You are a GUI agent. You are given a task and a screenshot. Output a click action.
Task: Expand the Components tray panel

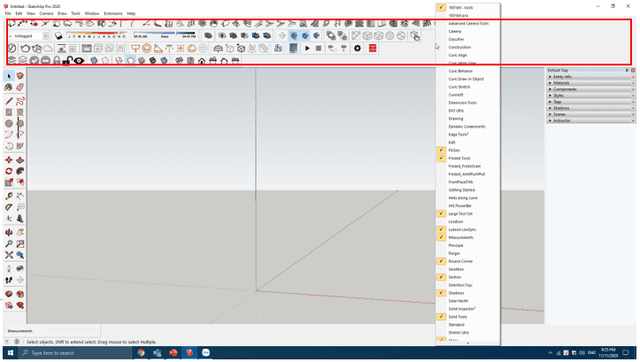pyautogui.click(x=591, y=89)
